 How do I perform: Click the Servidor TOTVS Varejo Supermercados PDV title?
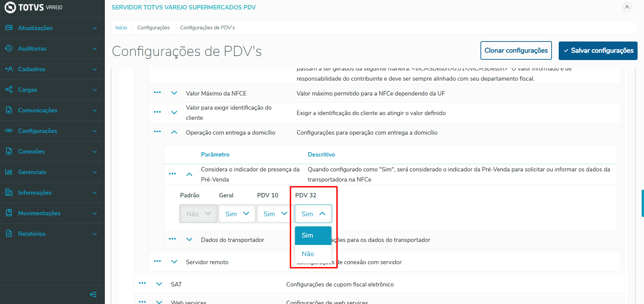tap(184, 7)
